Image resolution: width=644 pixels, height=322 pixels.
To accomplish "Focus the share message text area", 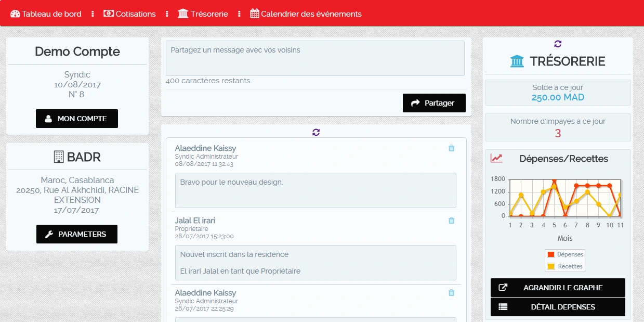I will 315,58.
